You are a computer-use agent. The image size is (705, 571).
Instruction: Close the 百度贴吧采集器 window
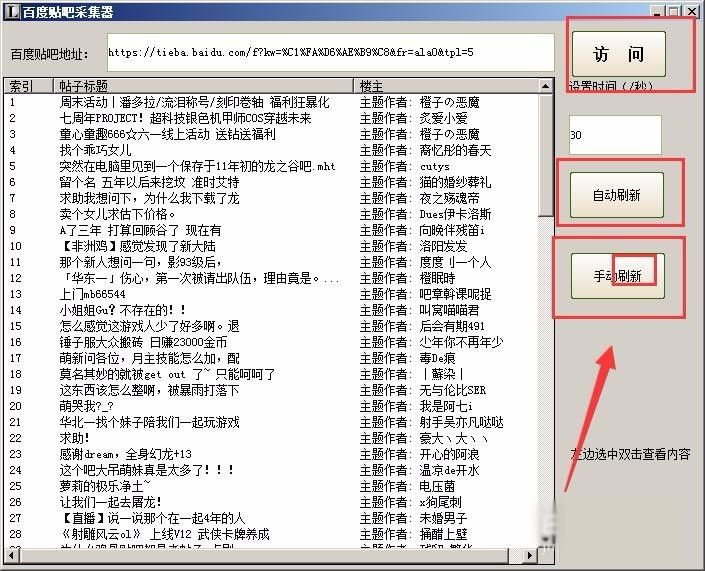[692, 10]
